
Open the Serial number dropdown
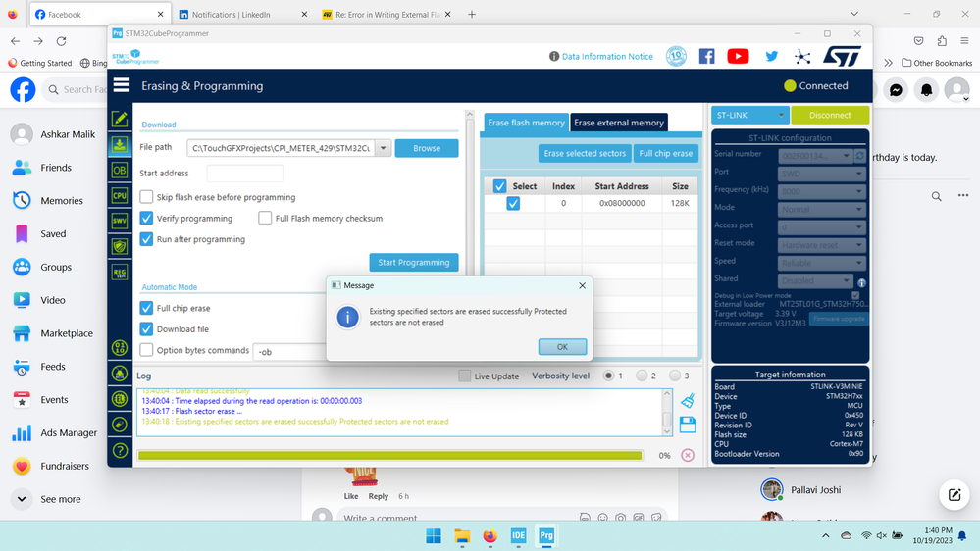click(817, 155)
